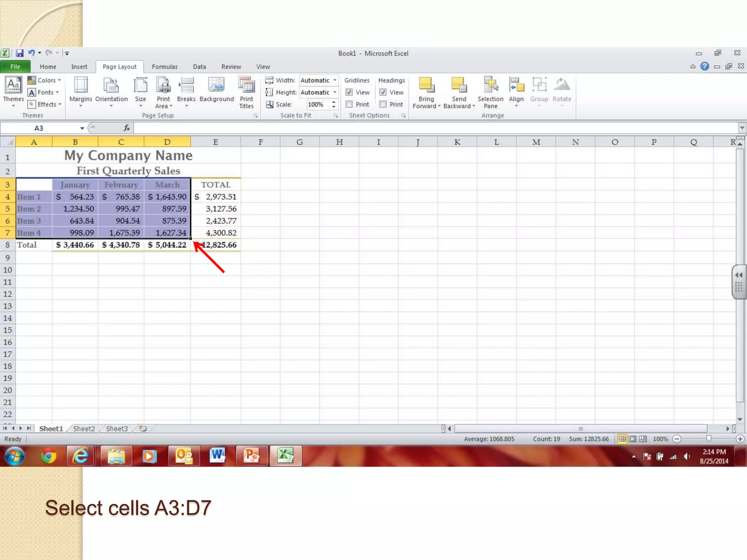Image resolution: width=747 pixels, height=560 pixels.
Task: Click the vertical scrollbar down arrow
Action: pyautogui.click(x=740, y=420)
